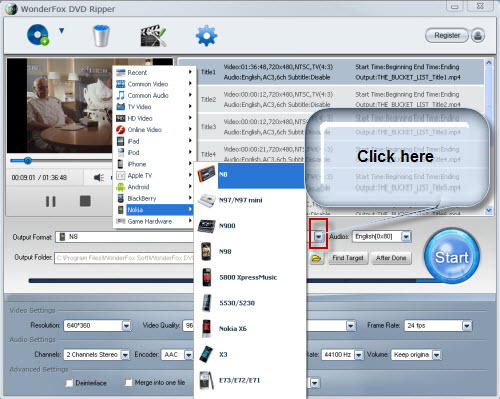Screen dimensions: 500x399
Task: Stop the video preview playback
Action: coord(85,201)
